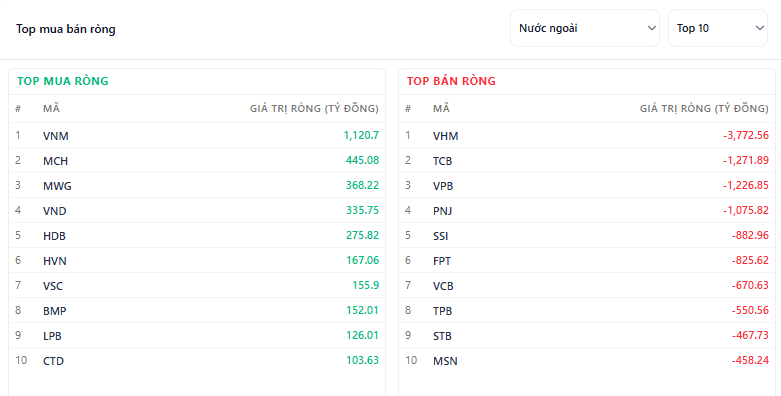Screen dimensions: 781x396
Task: Click the net-buy value 275.82
Action: [x=363, y=235]
